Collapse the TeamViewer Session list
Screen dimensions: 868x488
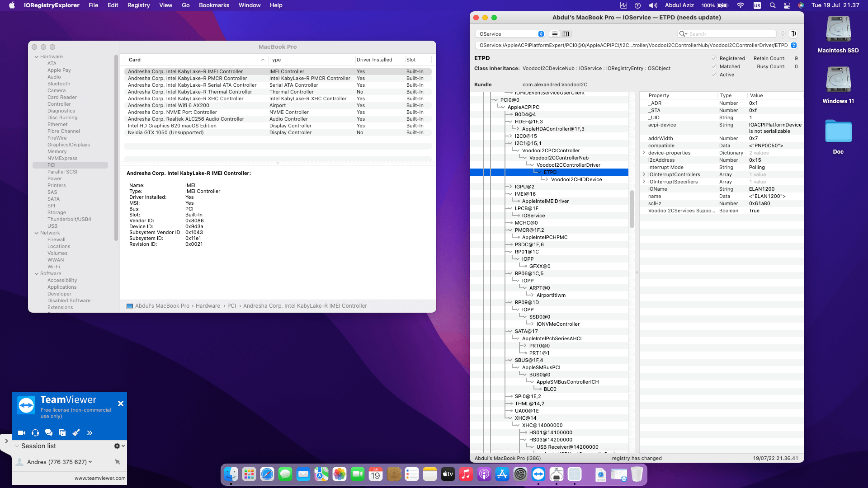coord(17,446)
